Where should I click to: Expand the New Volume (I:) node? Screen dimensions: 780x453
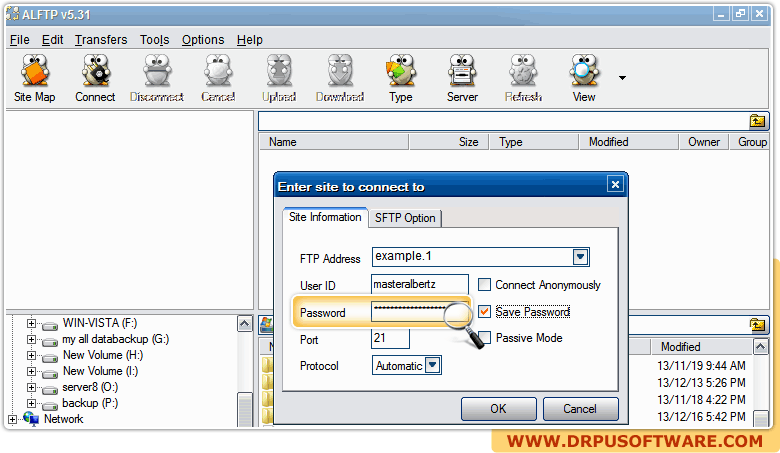click(x=31, y=371)
